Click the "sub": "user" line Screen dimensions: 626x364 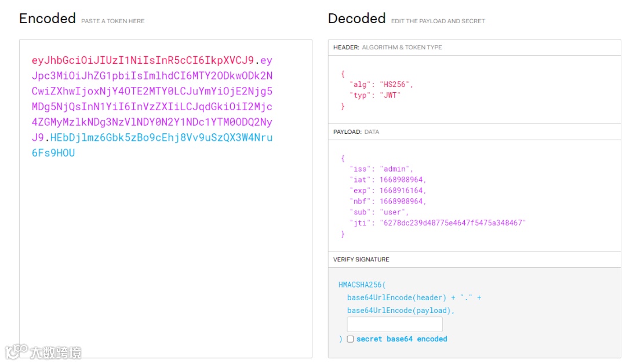379,212
